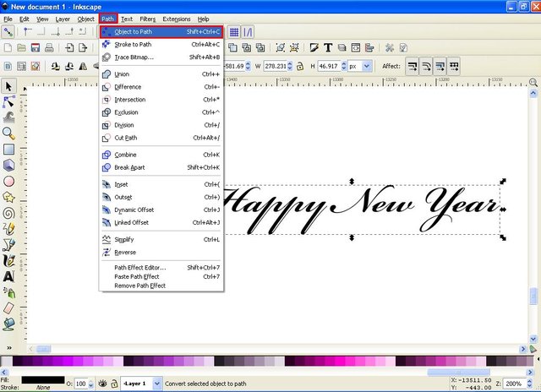This screenshot has width=541, height=392.
Task: Select the Text tool in toolbox
Action: pyautogui.click(x=8, y=276)
